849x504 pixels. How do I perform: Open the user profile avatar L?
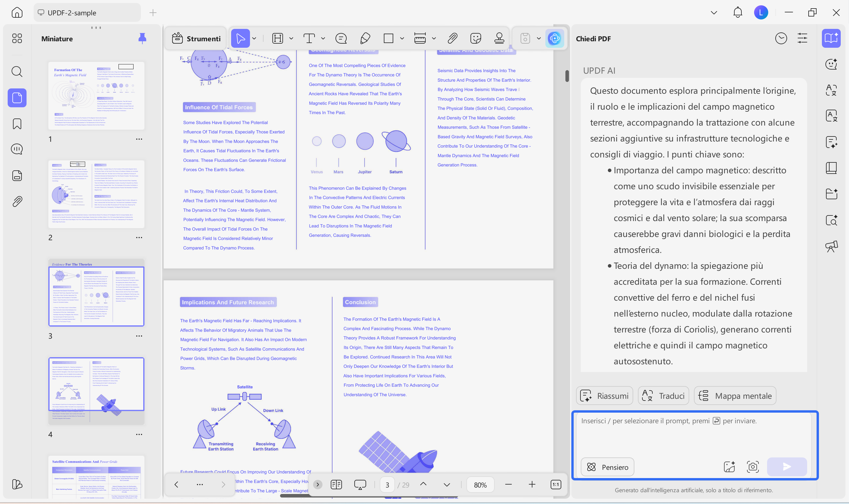761,13
